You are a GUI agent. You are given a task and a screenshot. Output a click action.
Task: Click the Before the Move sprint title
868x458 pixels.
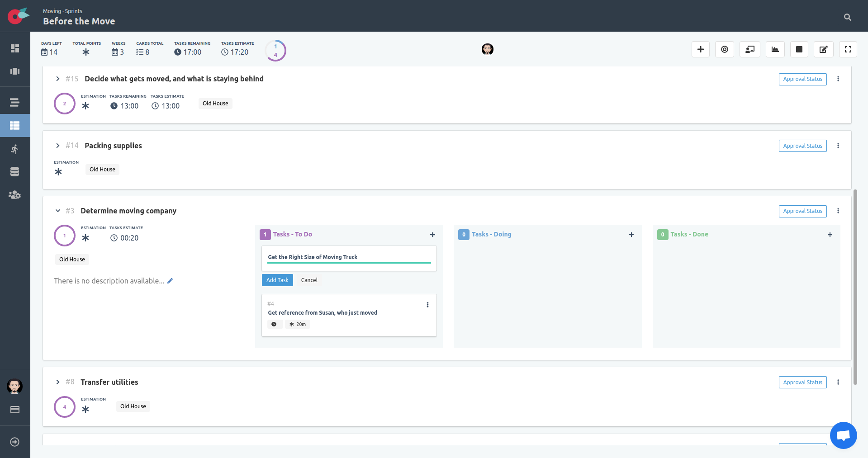click(x=79, y=21)
